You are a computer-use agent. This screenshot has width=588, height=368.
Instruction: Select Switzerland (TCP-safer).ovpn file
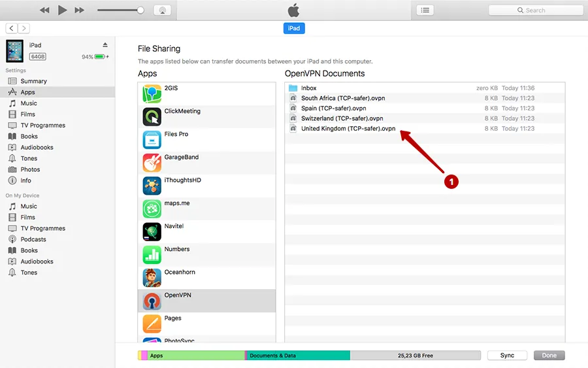(x=425, y=118)
